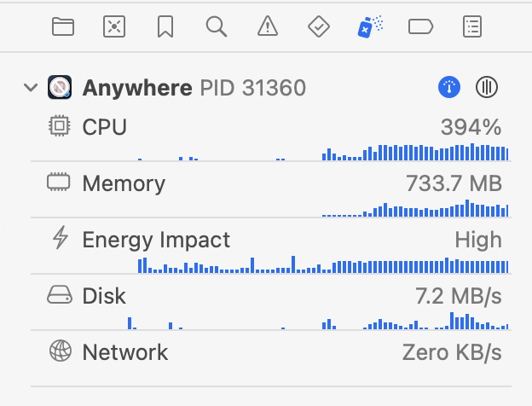Toggle the process view options button
The image size is (532, 406).
pos(487,87)
